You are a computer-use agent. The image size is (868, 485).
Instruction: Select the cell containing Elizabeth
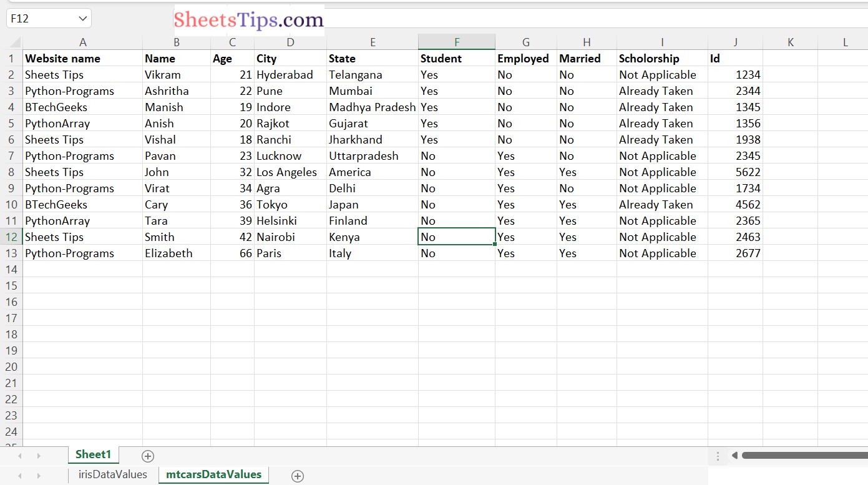pos(177,253)
